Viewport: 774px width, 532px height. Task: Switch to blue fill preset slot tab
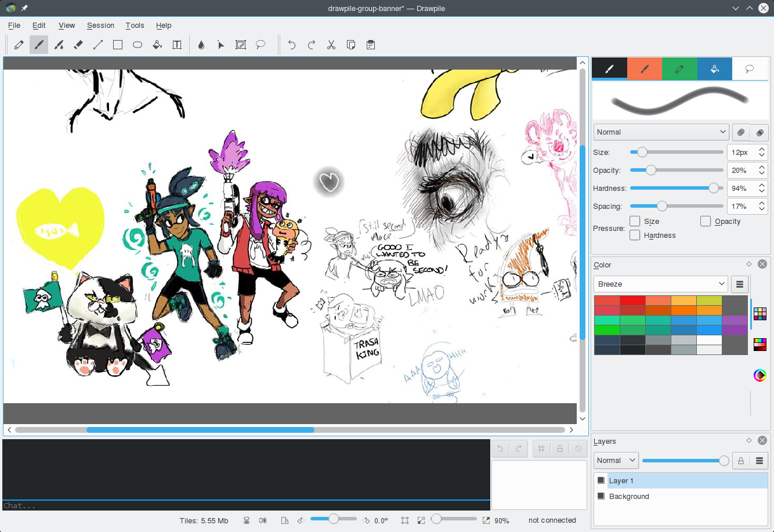pos(714,68)
